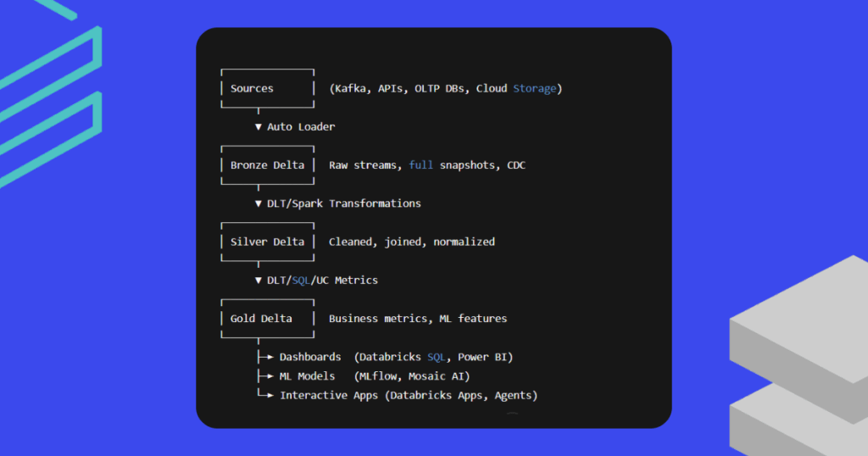Click the branch arrow pointing to ML Models
Screen dimensions: 868x456
click(265, 376)
